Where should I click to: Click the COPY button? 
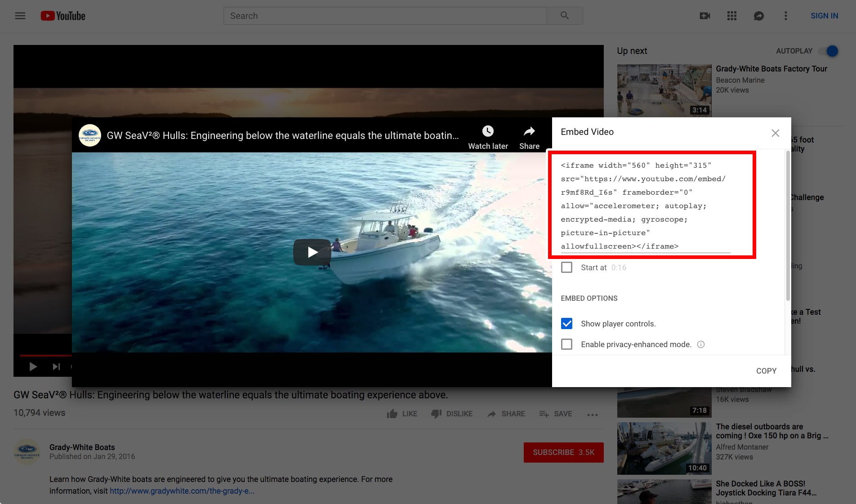tap(766, 371)
